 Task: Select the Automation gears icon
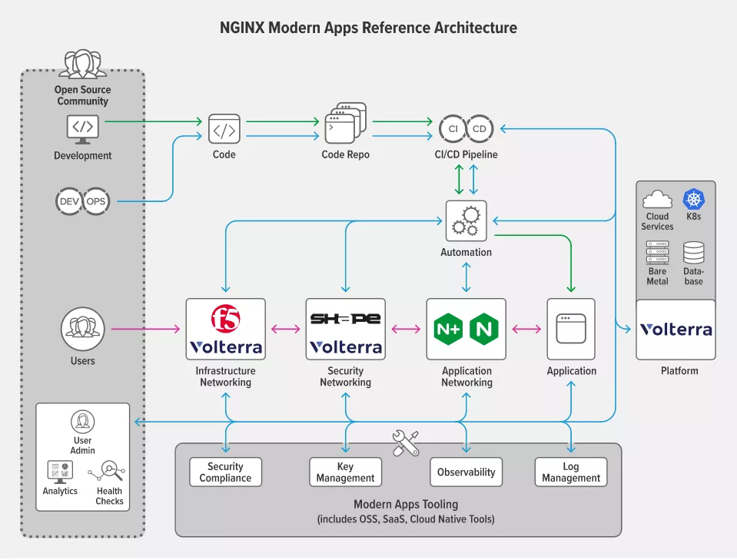tap(466, 221)
